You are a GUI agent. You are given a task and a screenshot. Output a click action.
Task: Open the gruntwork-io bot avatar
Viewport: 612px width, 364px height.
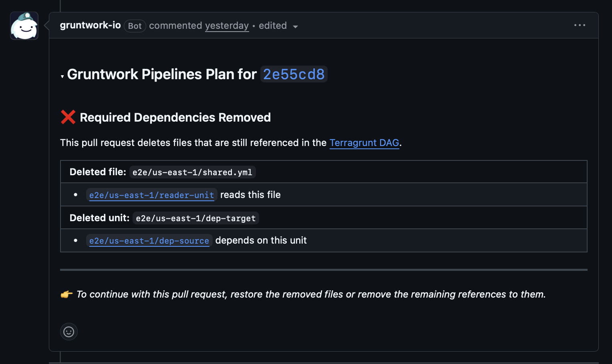(x=24, y=26)
